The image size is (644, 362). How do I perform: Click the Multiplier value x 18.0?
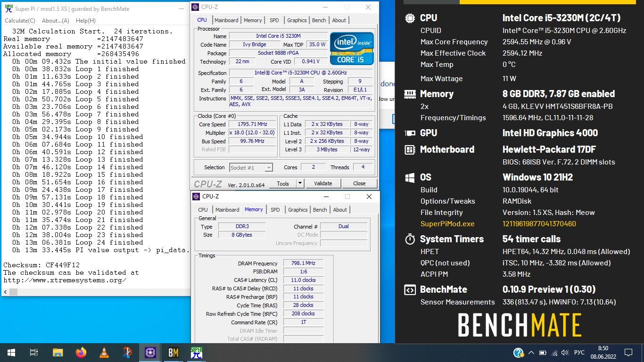click(x=252, y=133)
